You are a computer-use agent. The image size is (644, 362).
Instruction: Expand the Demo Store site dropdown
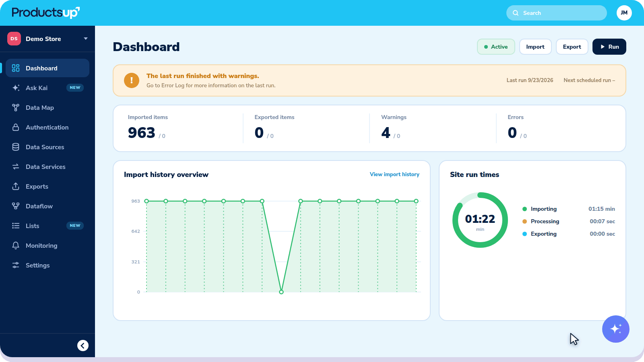tap(47, 39)
